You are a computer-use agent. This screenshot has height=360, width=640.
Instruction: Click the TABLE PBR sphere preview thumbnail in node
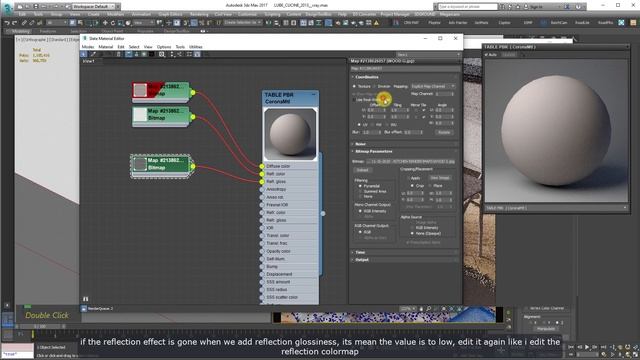coord(290,134)
